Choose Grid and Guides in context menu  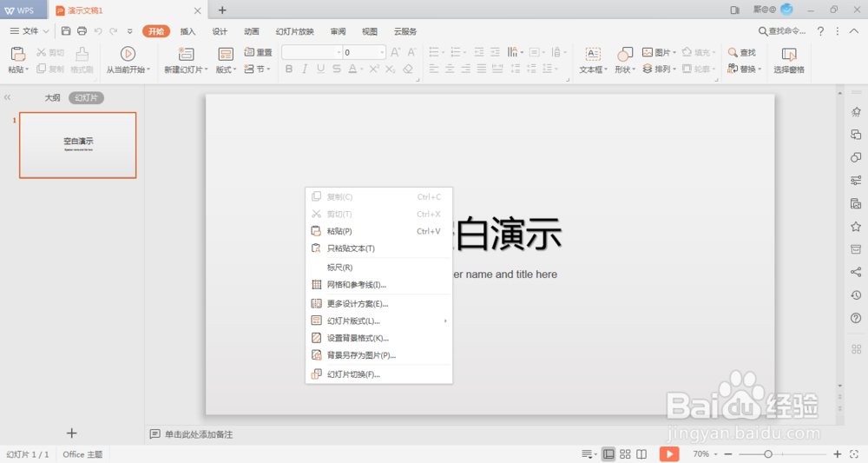pos(378,285)
